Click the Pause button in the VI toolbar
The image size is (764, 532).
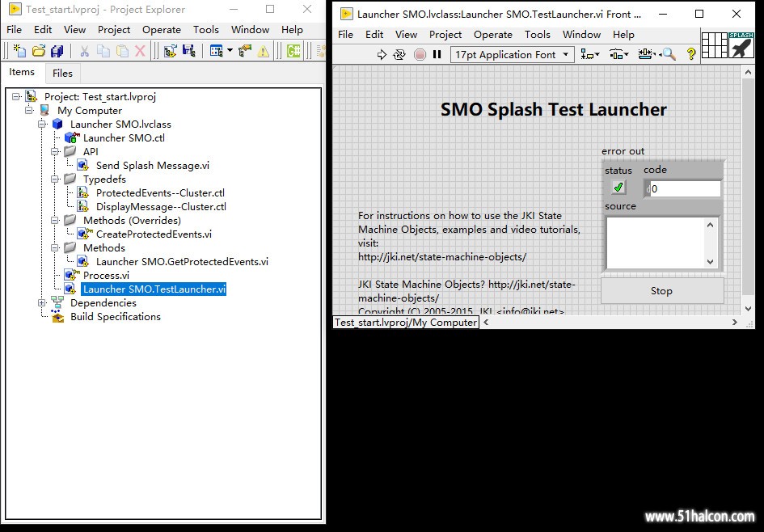coord(437,54)
